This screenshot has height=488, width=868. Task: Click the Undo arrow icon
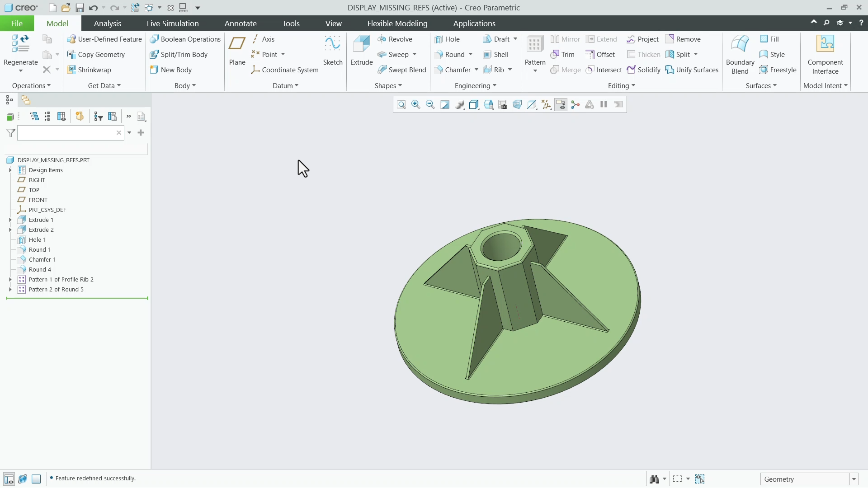[93, 8]
